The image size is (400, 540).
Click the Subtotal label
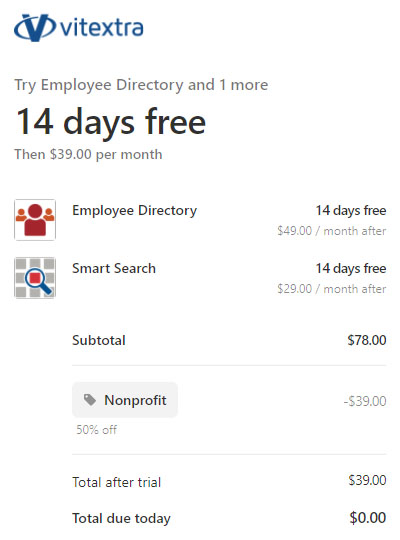coord(99,340)
